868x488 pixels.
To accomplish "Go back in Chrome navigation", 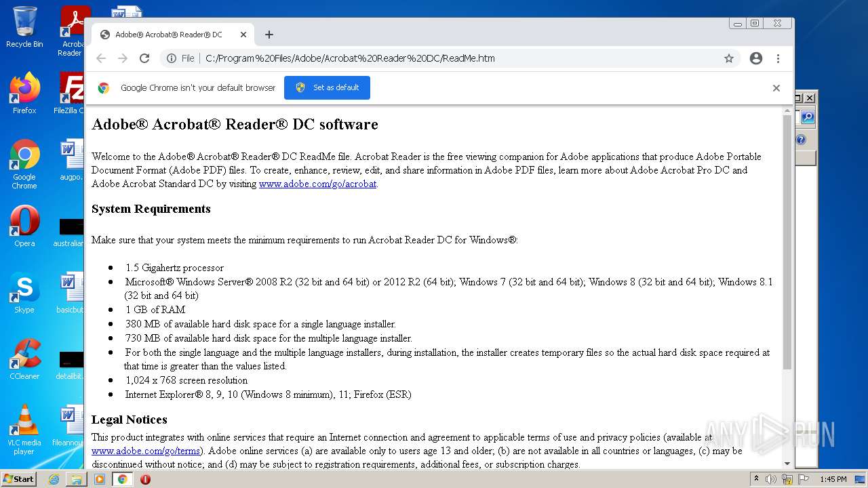I will tap(101, 58).
